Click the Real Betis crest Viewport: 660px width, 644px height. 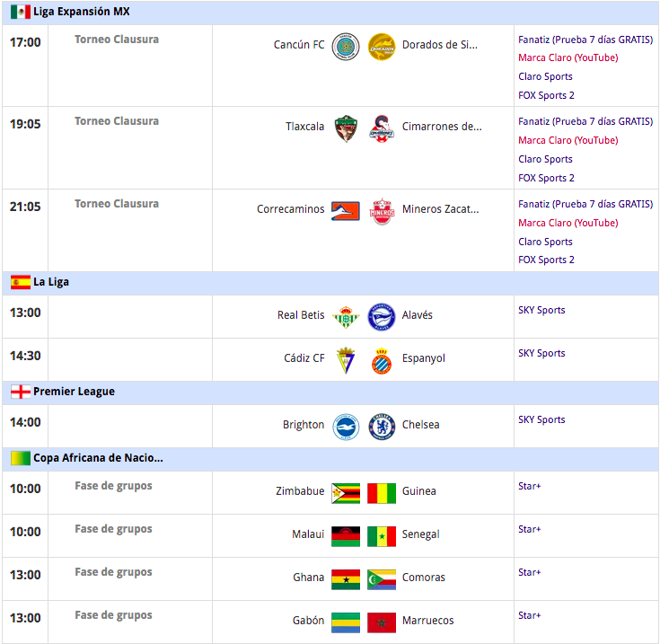tap(346, 317)
